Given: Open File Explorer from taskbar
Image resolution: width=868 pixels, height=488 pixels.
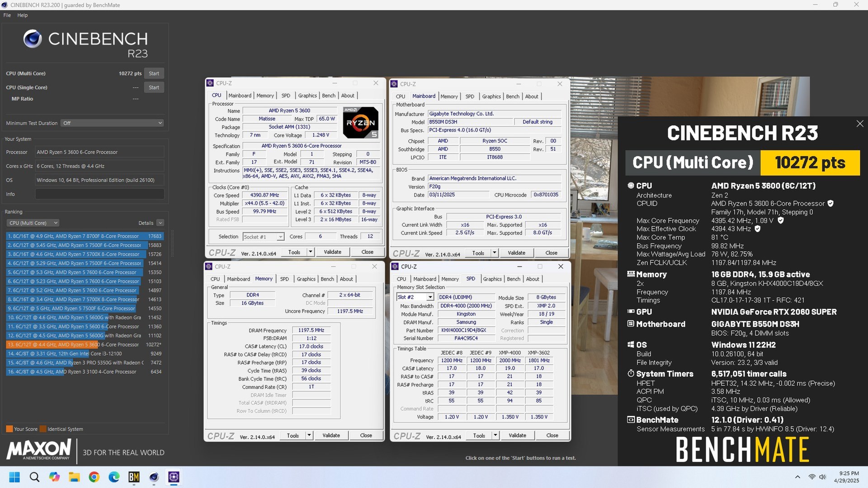Looking at the screenshot, I should click(x=74, y=477).
